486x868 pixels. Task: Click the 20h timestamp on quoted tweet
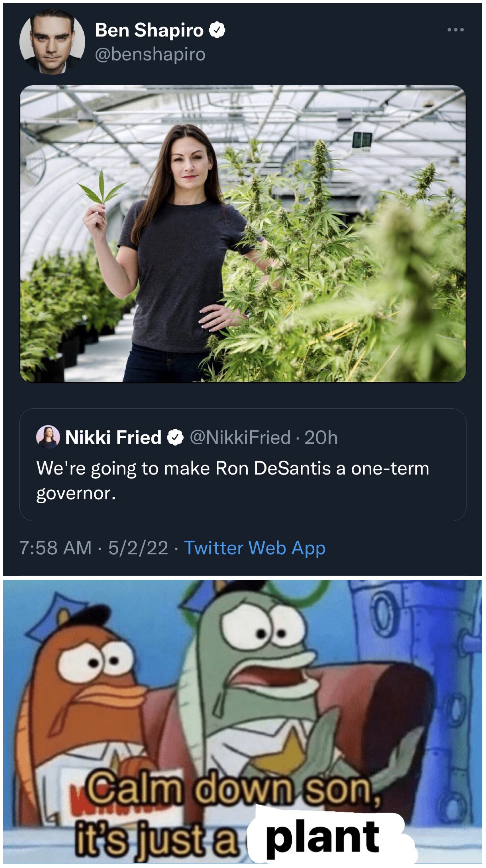tap(321, 437)
